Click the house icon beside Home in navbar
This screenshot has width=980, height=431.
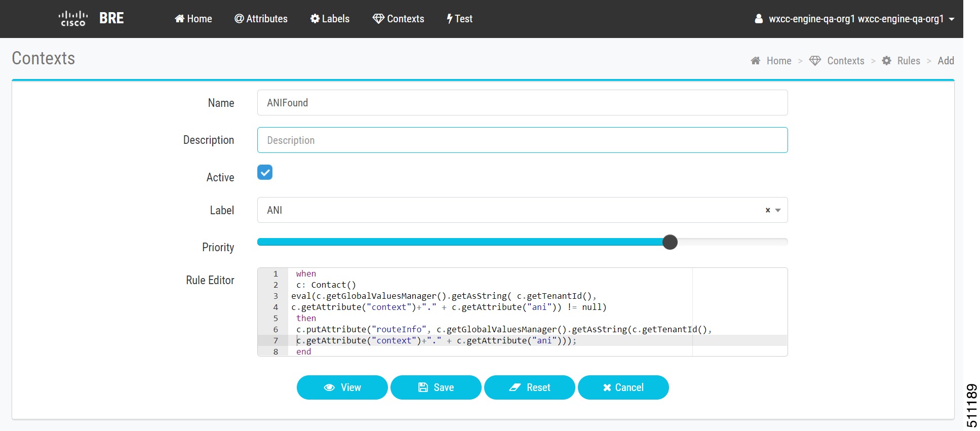point(179,19)
